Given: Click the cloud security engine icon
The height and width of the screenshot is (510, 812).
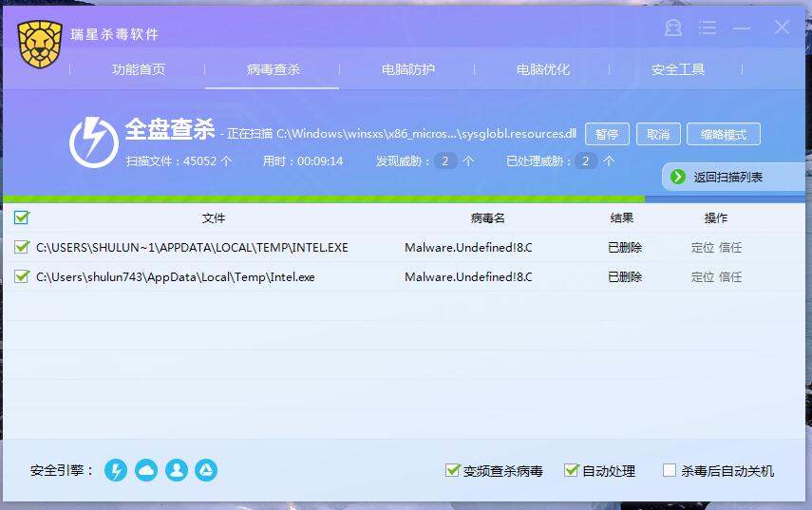Looking at the screenshot, I should pyautogui.click(x=146, y=470).
